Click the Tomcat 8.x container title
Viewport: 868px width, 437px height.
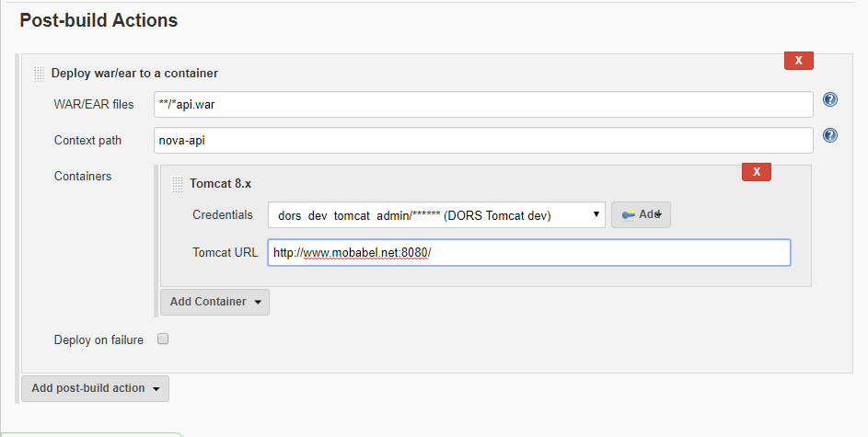[x=220, y=184]
